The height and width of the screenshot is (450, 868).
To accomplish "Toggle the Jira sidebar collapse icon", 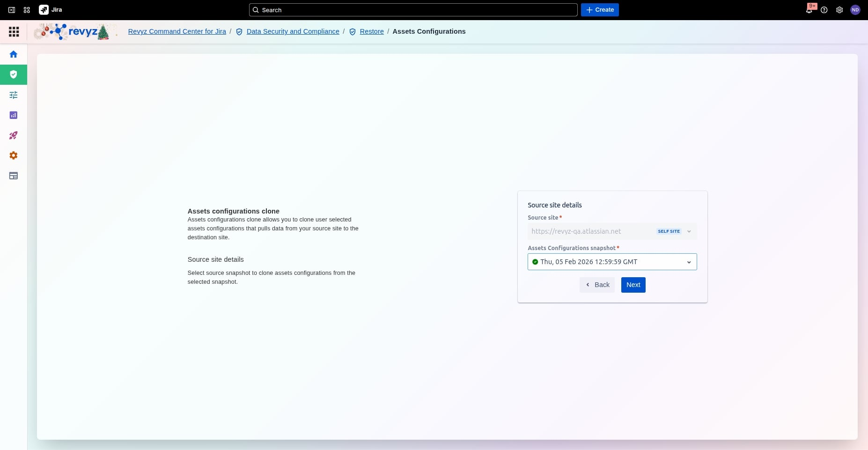I will 12,10.
